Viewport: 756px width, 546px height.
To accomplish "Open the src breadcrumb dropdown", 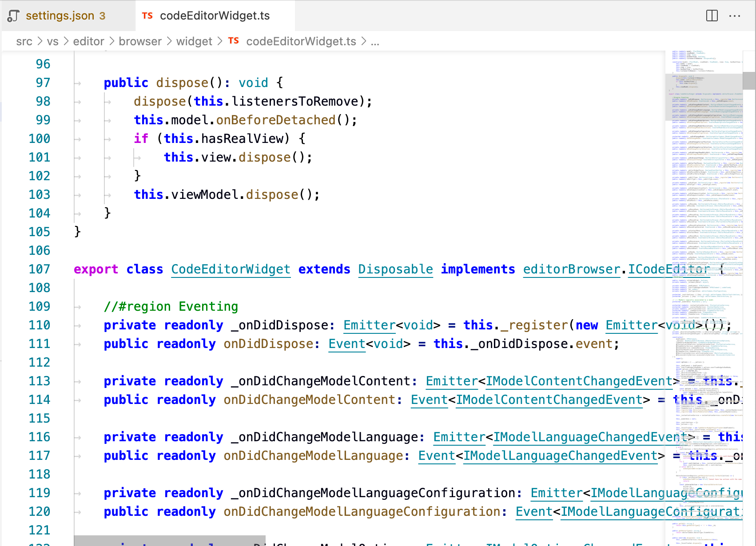I will coord(25,41).
